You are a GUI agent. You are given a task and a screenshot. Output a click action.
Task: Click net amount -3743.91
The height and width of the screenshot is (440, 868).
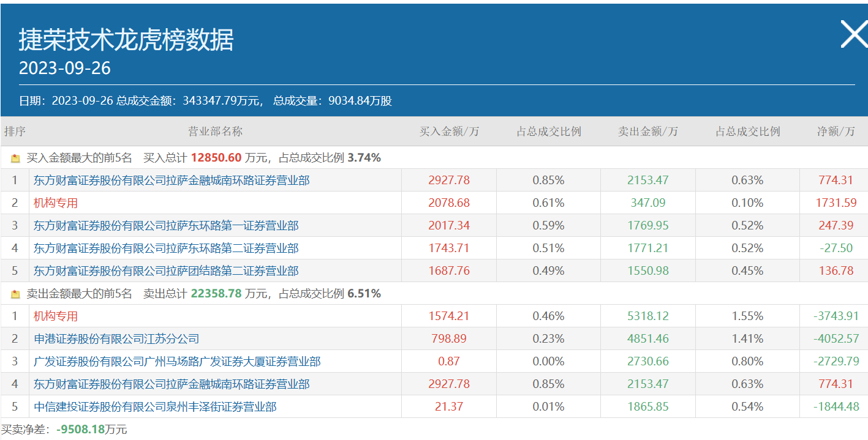tap(836, 316)
